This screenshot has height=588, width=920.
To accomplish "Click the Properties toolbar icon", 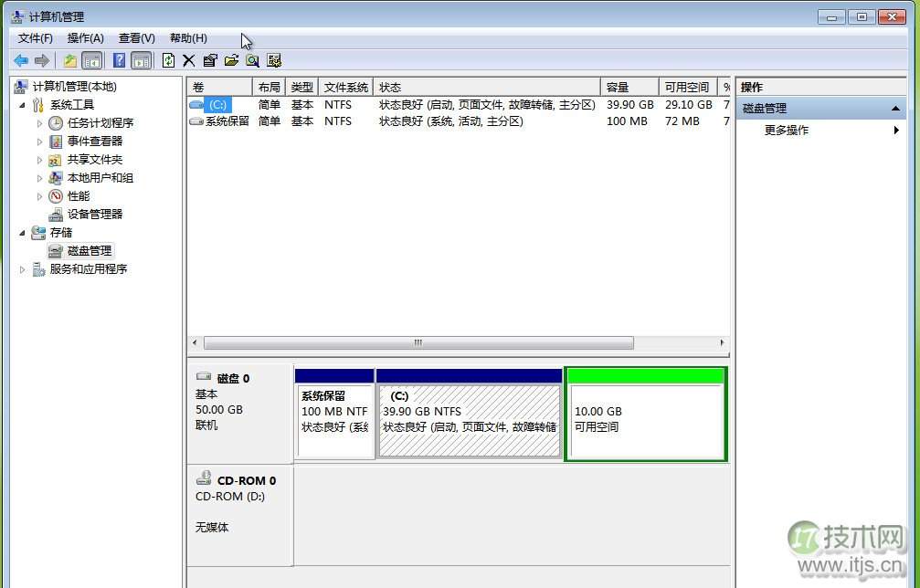I will [x=210, y=60].
